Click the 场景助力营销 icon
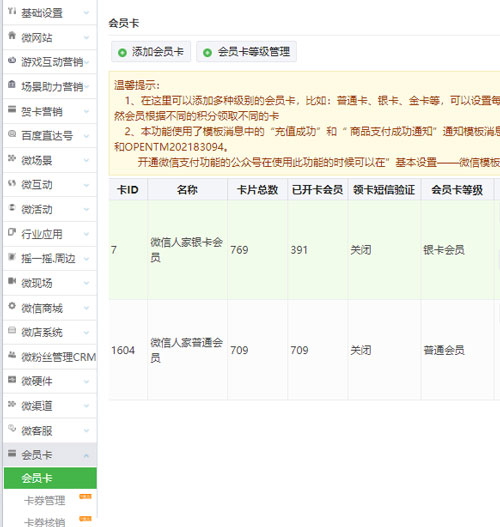The height and width of the screenshot is (527, 500). [12, 84]
